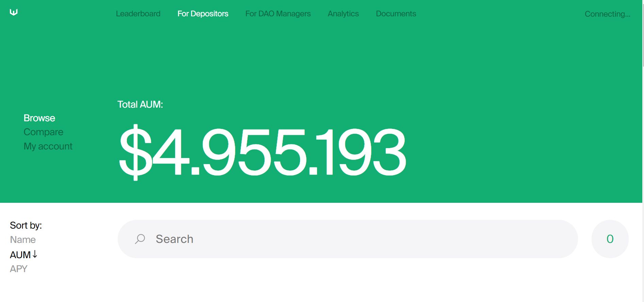The image size is (644, 302).
Task: Click the Total AUM: label
Action: click(140, 104)
